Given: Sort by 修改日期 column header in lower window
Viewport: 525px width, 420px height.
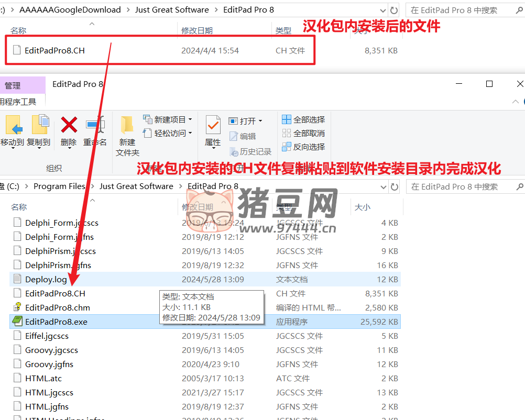Looking at the screenshot, I should click(198, 207).
